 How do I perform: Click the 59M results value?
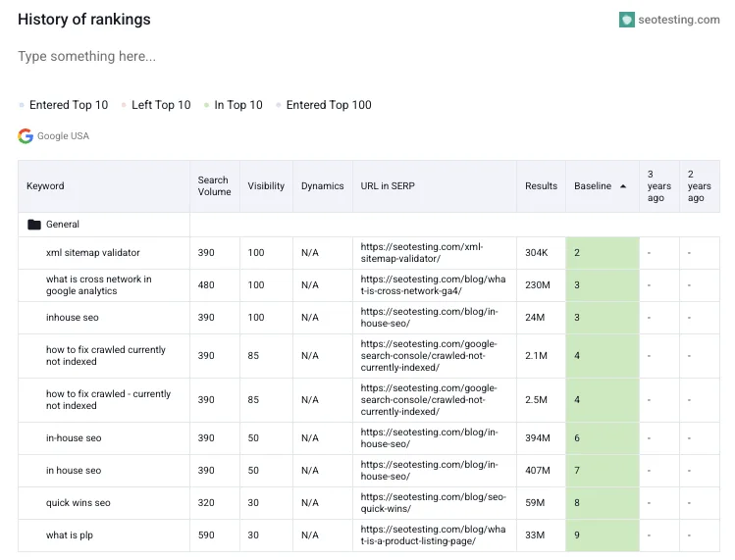click(535, 503)
